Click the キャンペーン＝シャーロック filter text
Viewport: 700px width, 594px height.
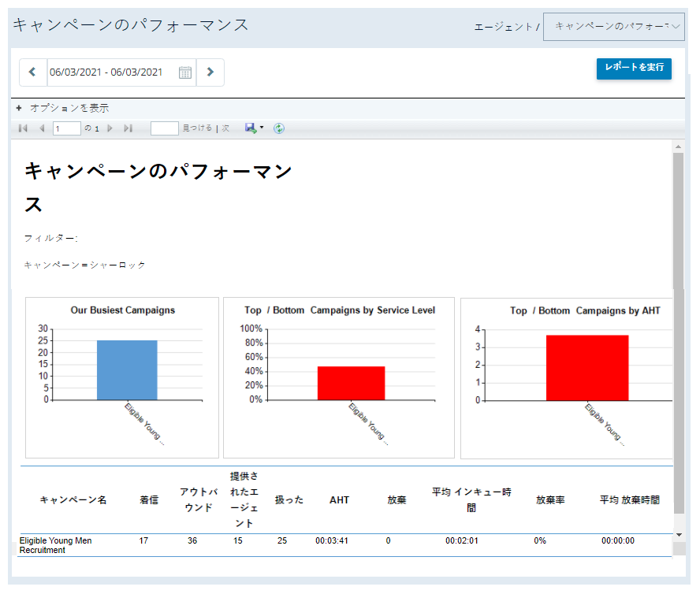click(x=85, y=265)
